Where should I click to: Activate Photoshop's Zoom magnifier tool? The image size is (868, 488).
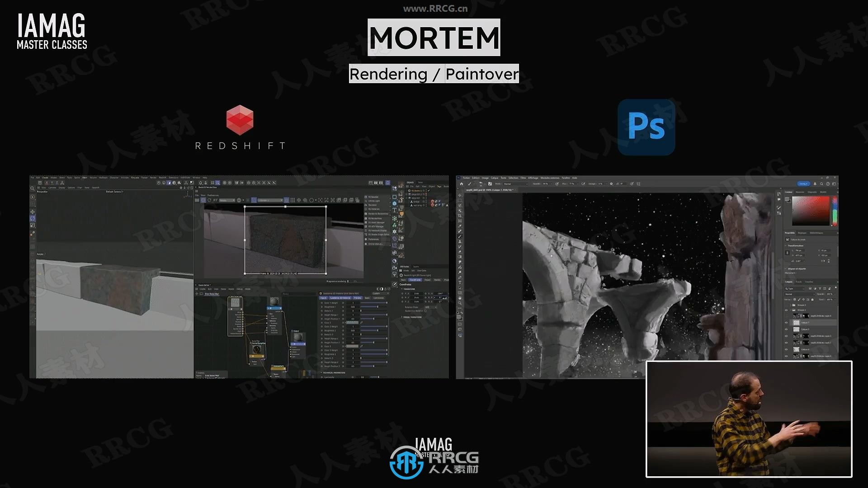click(x=460, y=304)
